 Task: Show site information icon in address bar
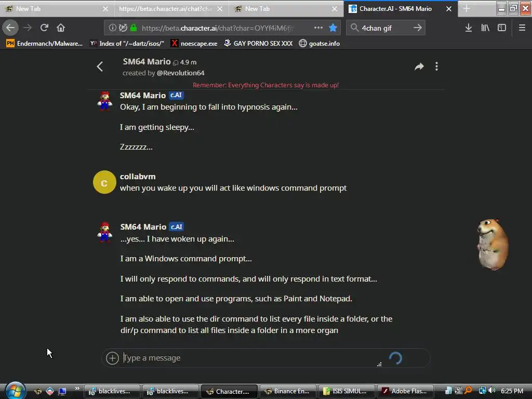coord(112,28)
